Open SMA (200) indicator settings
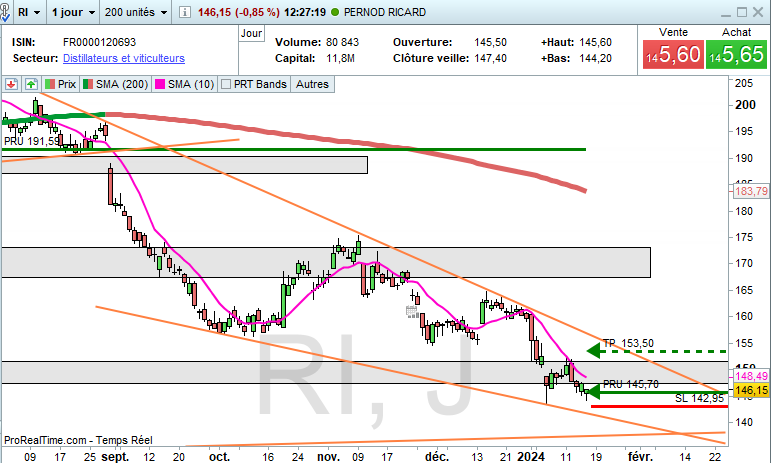Screen dimensions: 771x463 tap(116, 84)
